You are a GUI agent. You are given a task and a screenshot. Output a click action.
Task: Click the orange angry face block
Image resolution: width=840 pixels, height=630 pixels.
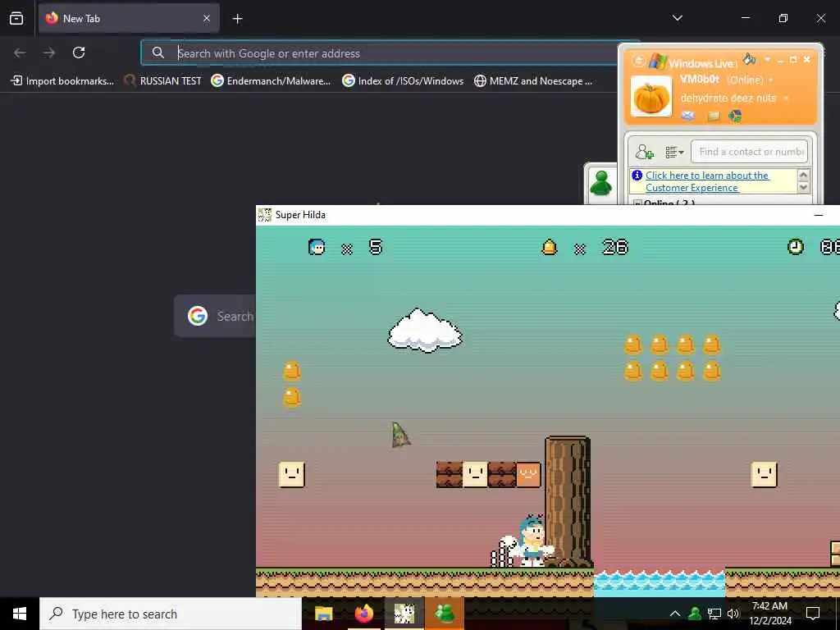click(x=528, y=475)
